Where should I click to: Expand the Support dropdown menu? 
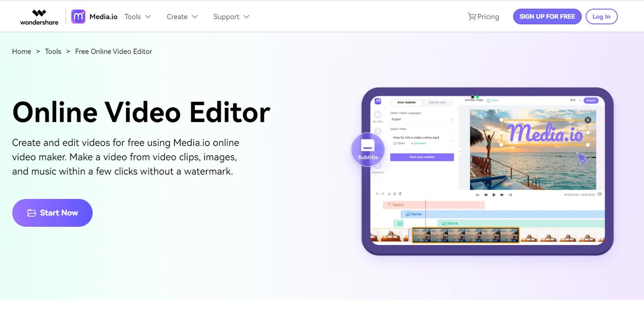click(x=231, y=17)
